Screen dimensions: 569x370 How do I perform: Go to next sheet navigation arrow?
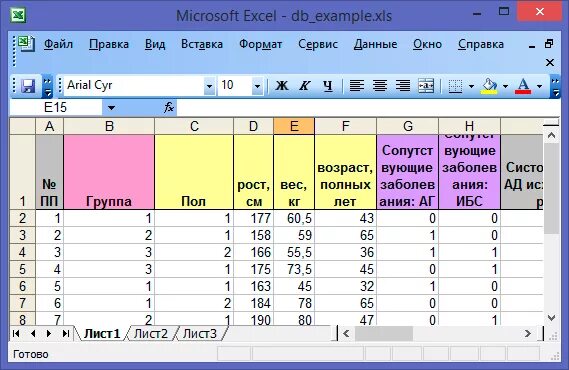coord(49,333)
